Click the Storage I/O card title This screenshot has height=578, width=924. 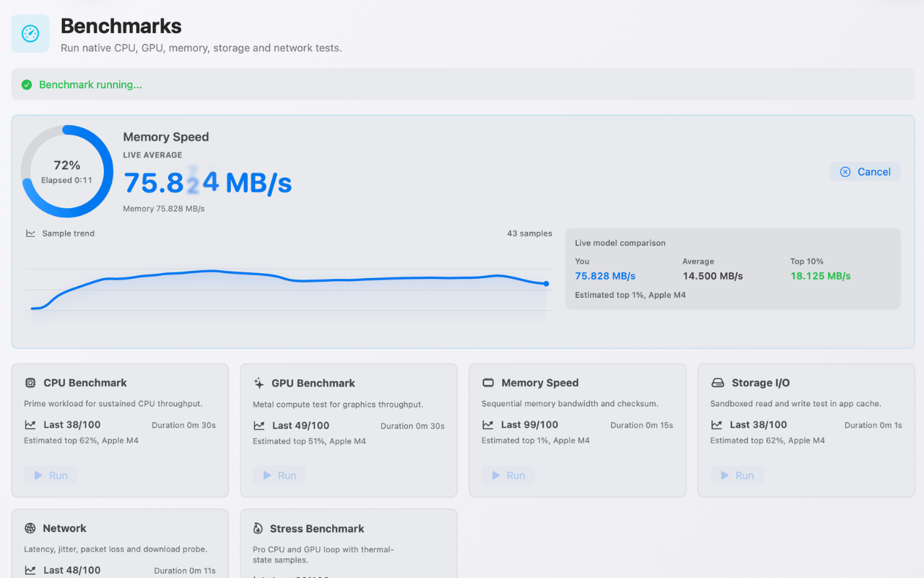pos(761,383)
